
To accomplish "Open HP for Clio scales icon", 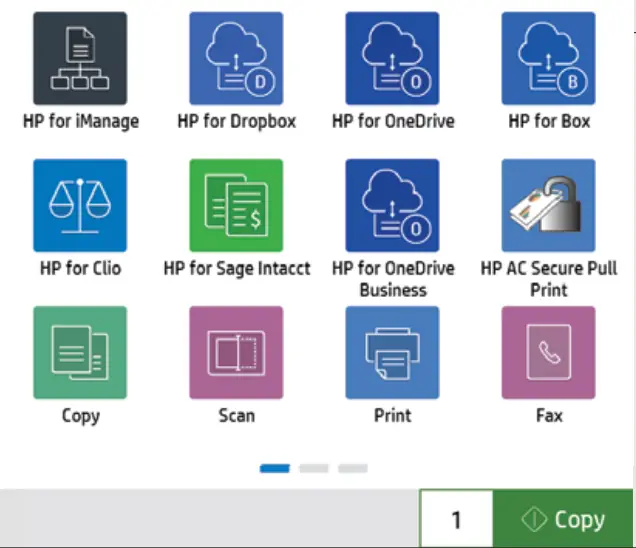I will tap(80, 205).
